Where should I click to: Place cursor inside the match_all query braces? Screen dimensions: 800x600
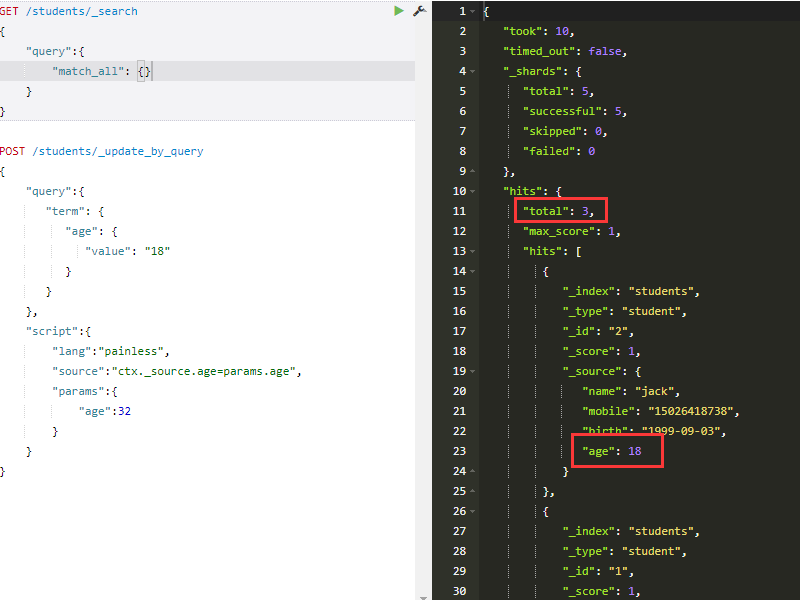(143, 71)
